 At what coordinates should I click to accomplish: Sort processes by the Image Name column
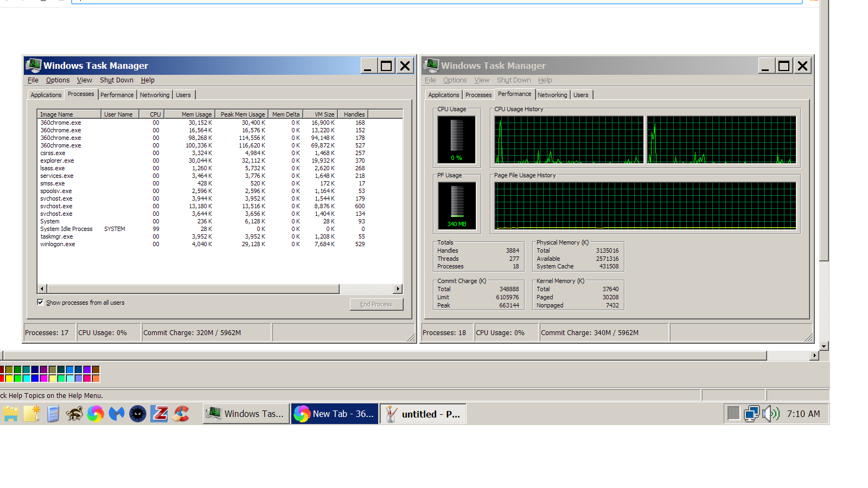(x=69, y=114)
